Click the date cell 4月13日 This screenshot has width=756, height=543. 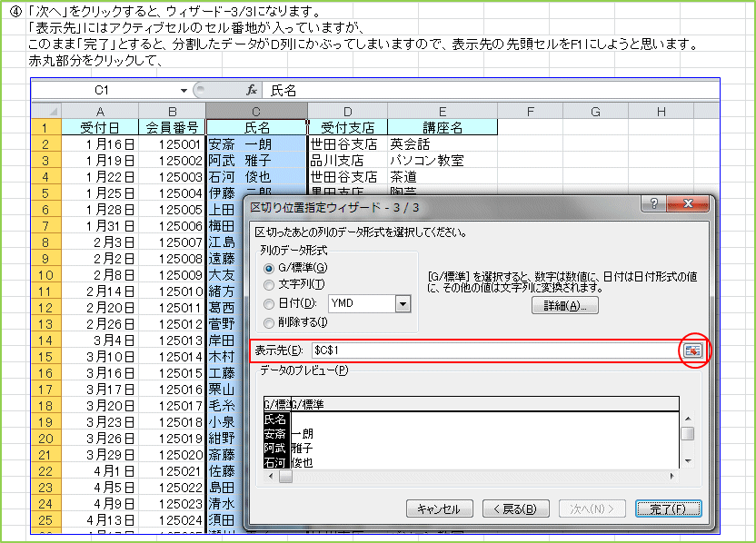[x=100, y=520]
